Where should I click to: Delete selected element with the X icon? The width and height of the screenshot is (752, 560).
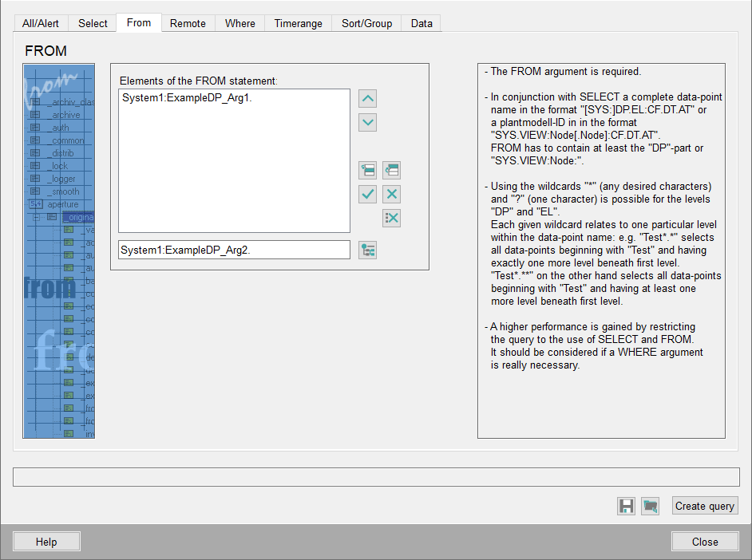coord(391,194)
